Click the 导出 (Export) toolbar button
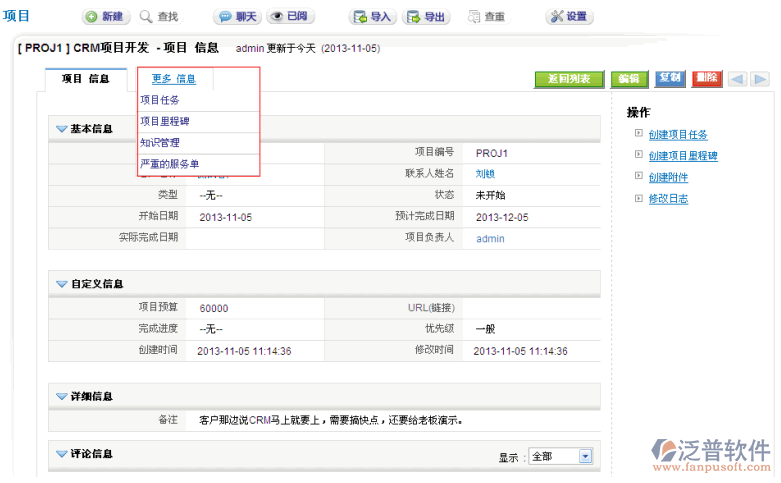781x483 pixels. (x=426, y=17)
